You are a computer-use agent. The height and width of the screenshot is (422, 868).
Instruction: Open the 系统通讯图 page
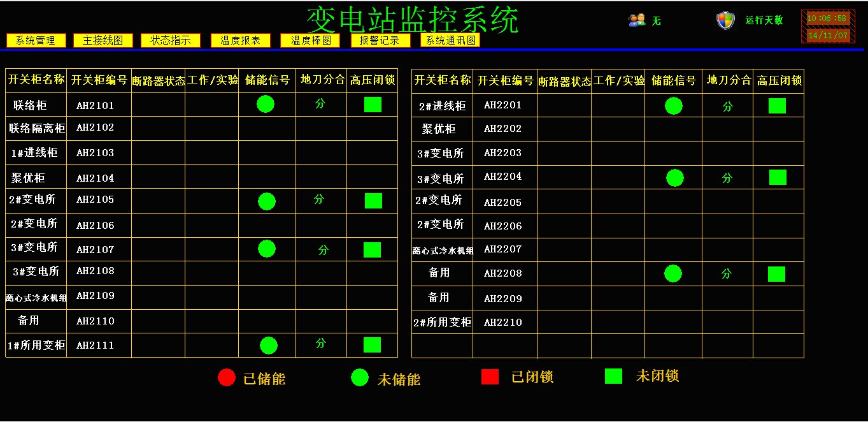[450, 41]
